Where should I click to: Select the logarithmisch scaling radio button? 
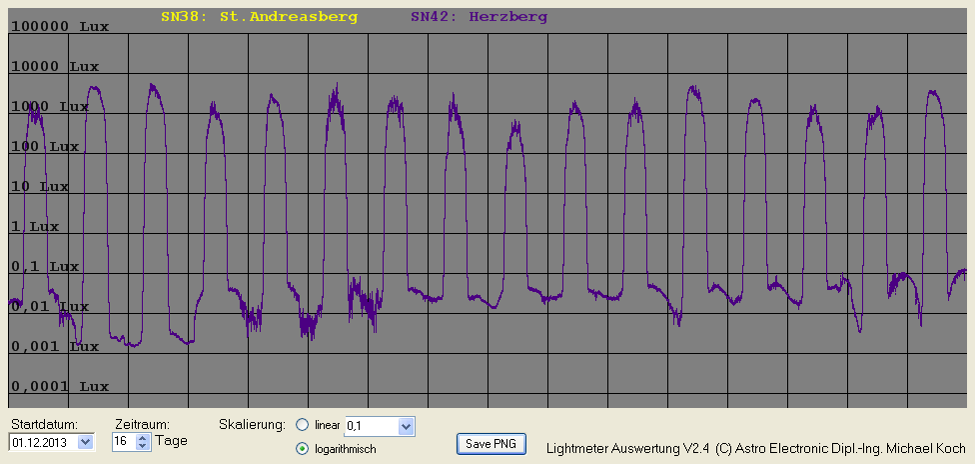tap(302, 448)
